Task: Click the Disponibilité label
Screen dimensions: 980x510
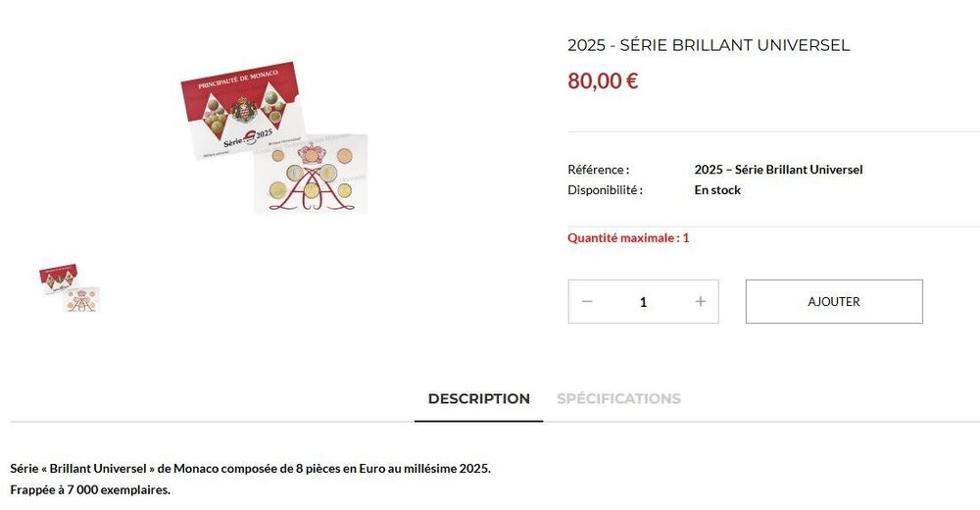Action: point(605,190)
